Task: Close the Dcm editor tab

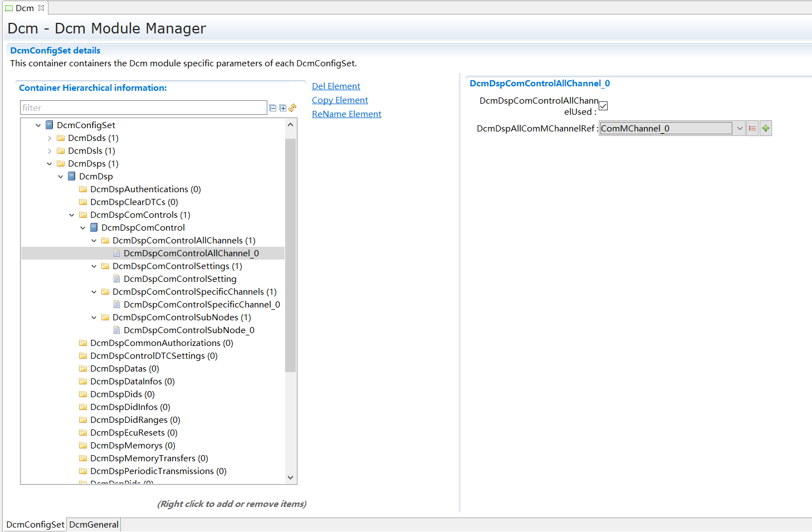Action: pyautogui.click(x=41, y=8)
